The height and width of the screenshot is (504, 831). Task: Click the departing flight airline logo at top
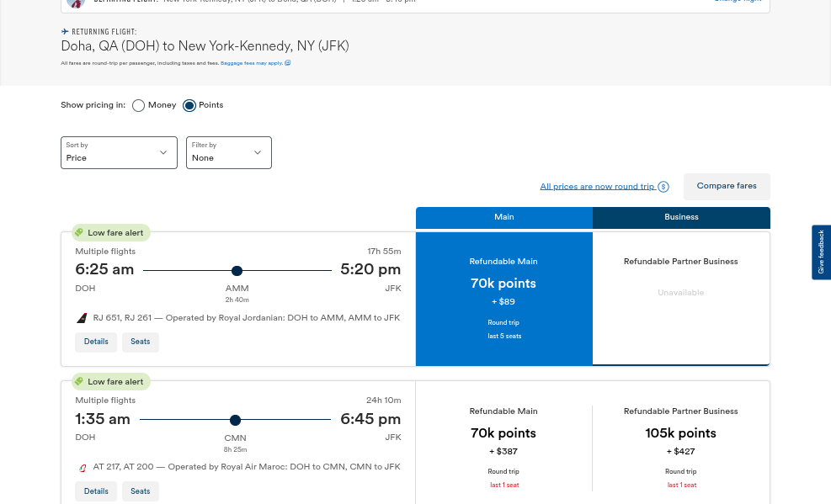coord(76,3)
